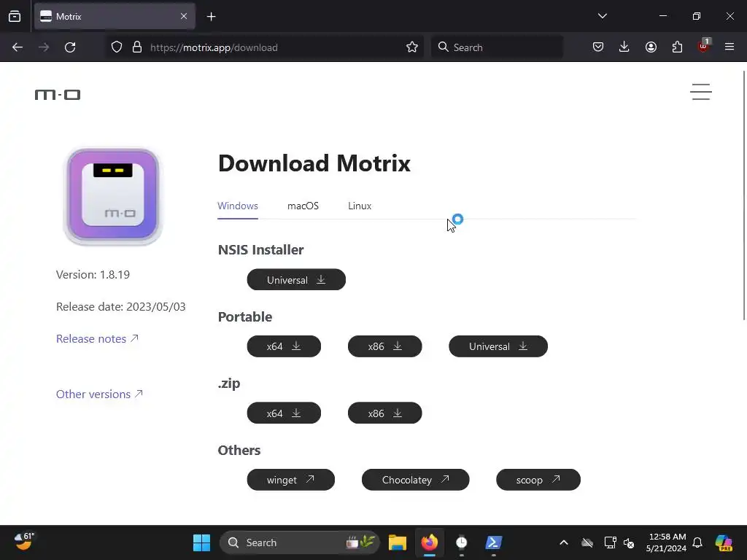
Task: Bookmark this page with star icon
Action: click(x=412, y=47)
